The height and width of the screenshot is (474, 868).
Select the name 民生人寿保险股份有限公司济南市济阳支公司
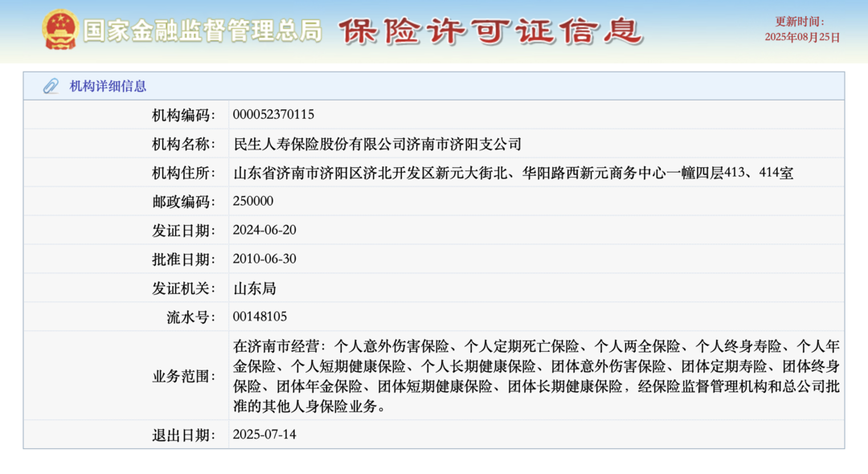click(x=378, y=144)
